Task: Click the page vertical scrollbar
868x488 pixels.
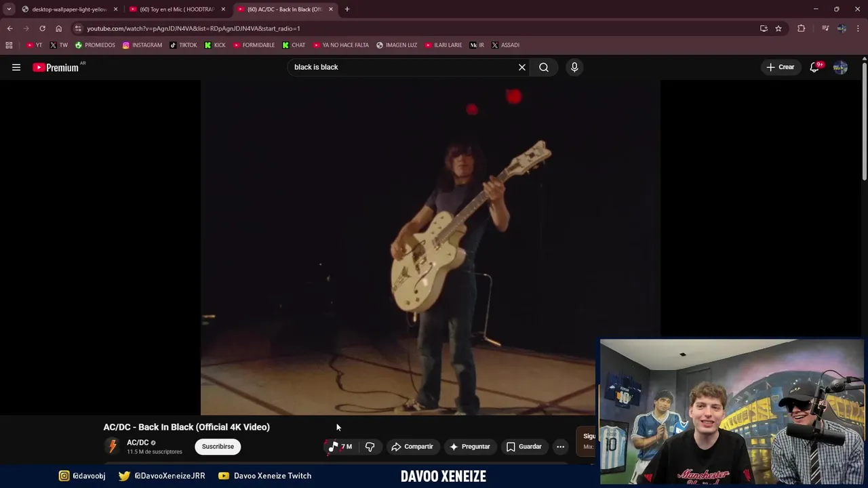Action: [x=864, y=122]
